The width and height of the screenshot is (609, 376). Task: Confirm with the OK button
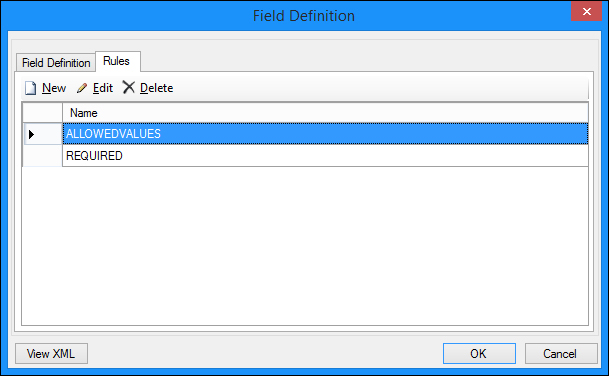(479, 353)
